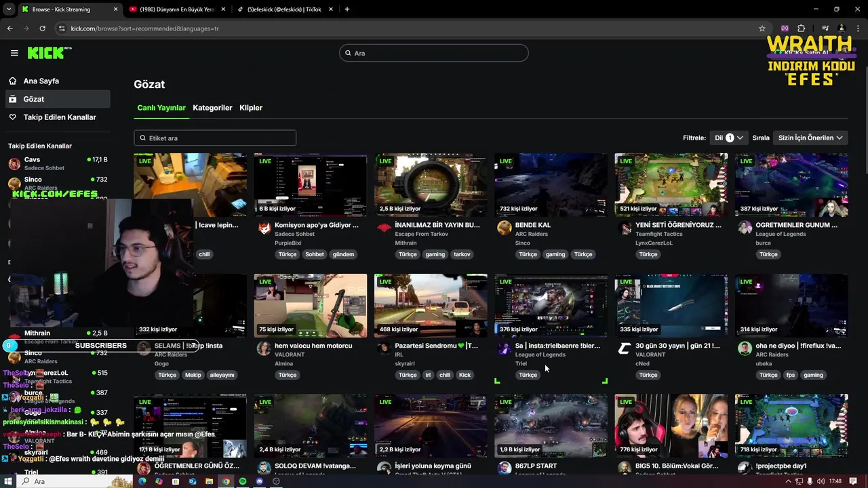This screenshot has width=868, height=488.
Task: Click the Almina channel name
Action: [x=284, y=363]
